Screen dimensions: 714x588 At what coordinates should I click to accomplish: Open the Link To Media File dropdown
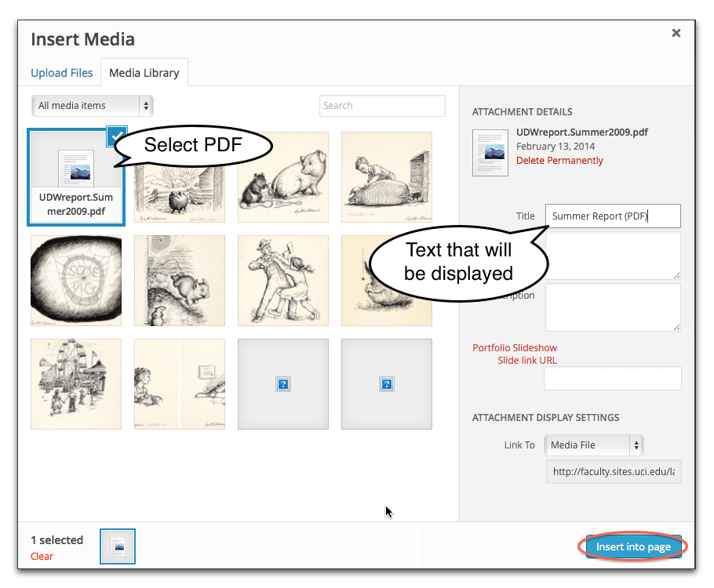click(x=594, y=445)
